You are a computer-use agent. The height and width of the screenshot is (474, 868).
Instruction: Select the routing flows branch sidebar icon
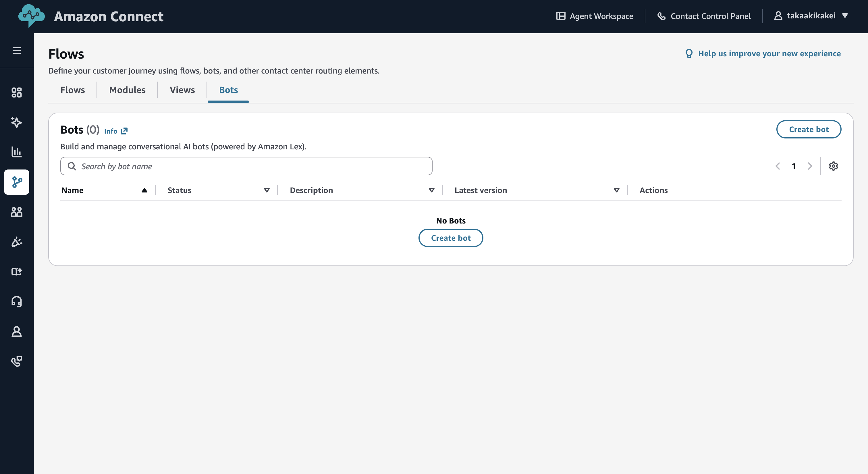coord(16,182)
